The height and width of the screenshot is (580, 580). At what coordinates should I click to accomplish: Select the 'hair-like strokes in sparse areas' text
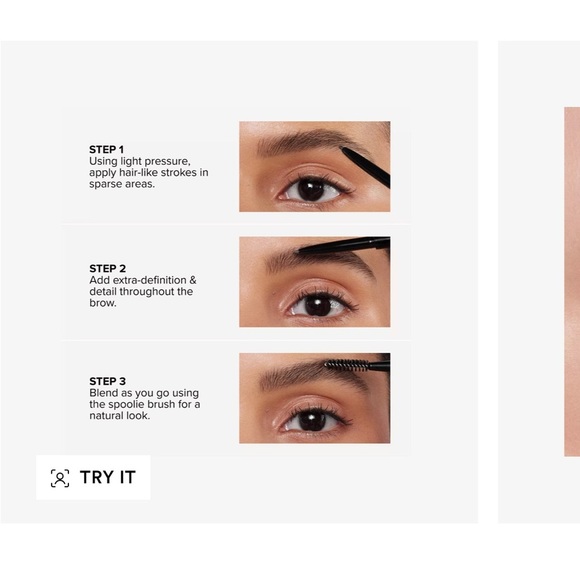click(x=148, y=178)
